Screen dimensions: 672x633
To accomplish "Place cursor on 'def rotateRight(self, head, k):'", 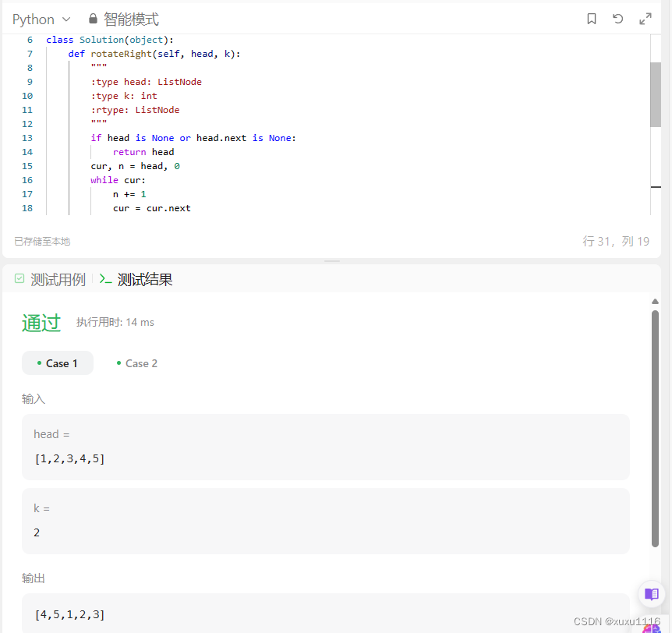I will (x=154, y=54).
